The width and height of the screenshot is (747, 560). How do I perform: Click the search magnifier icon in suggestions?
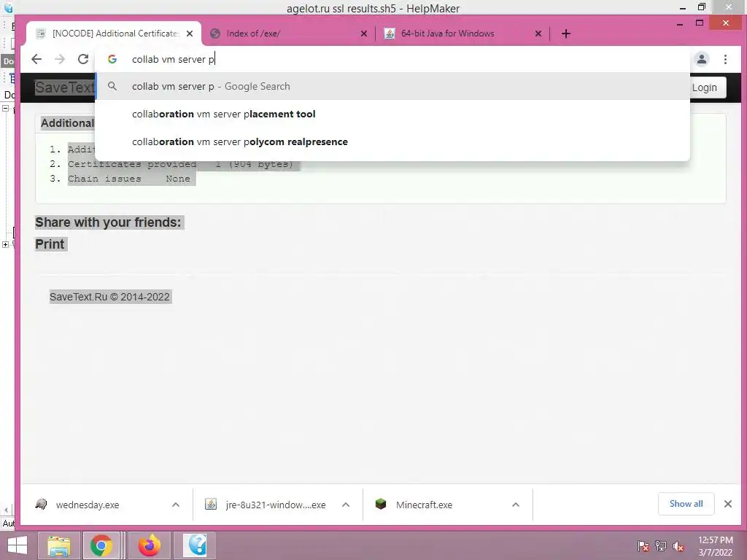[x=112, y=86]
